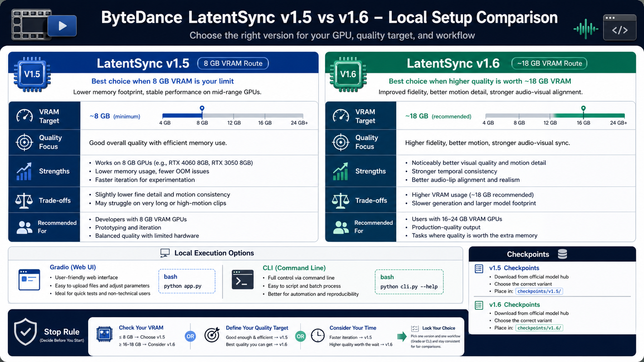Image resolution: width=644 pixels, height=362 pixels.
Task: Click 'Best choice when 8 GB VRAM is your limit'
Action: (163, 81)
